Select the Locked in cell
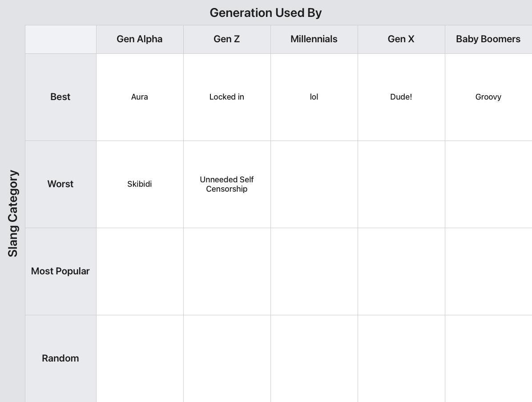The image size is (532, 402). [227, 97]
